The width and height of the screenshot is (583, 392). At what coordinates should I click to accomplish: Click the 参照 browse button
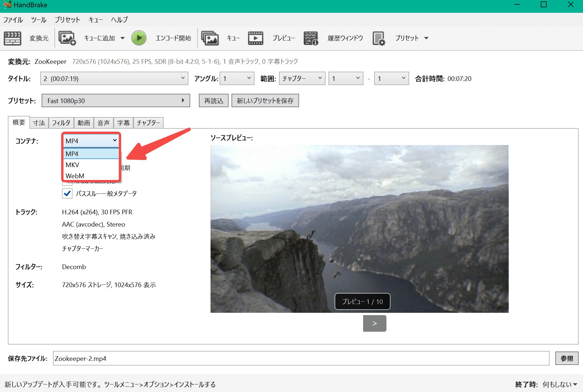click(567, 358)
